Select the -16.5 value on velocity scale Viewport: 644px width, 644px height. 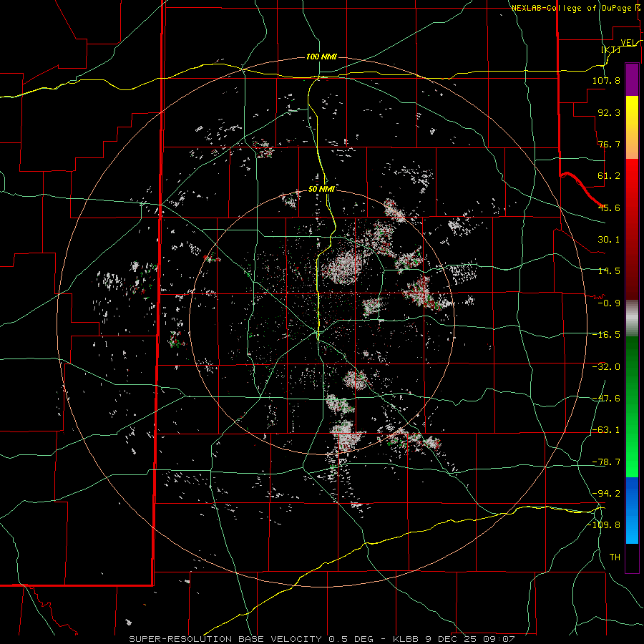[x=606, y=335]
